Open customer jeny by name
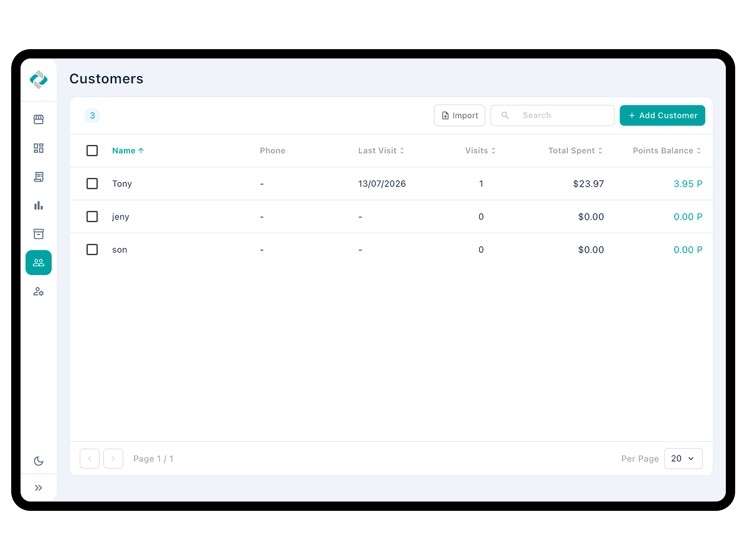 pyautogui.click(x=121, y=217)
